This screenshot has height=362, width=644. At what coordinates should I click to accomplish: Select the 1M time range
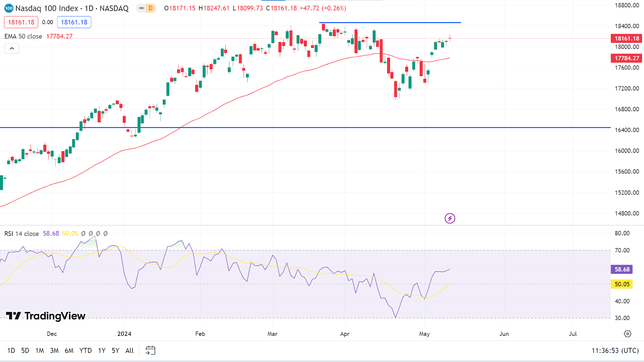pyautogui.click(x=39, y=351)
